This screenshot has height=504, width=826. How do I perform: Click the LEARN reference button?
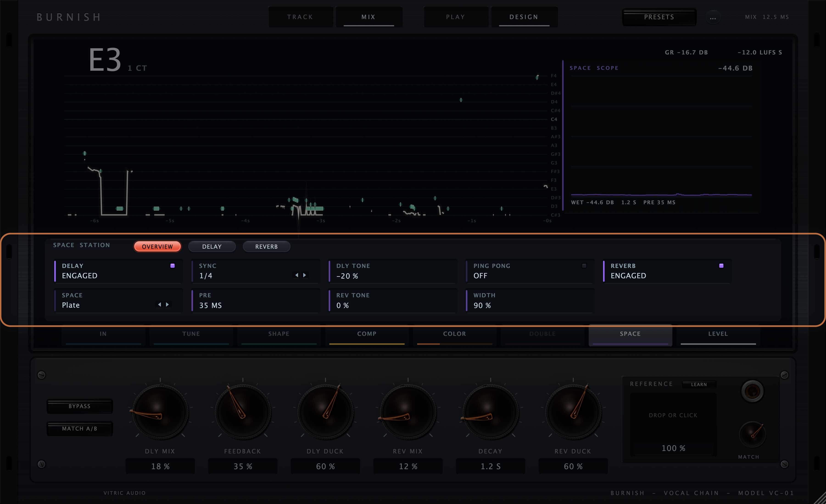tap(699, 384)
